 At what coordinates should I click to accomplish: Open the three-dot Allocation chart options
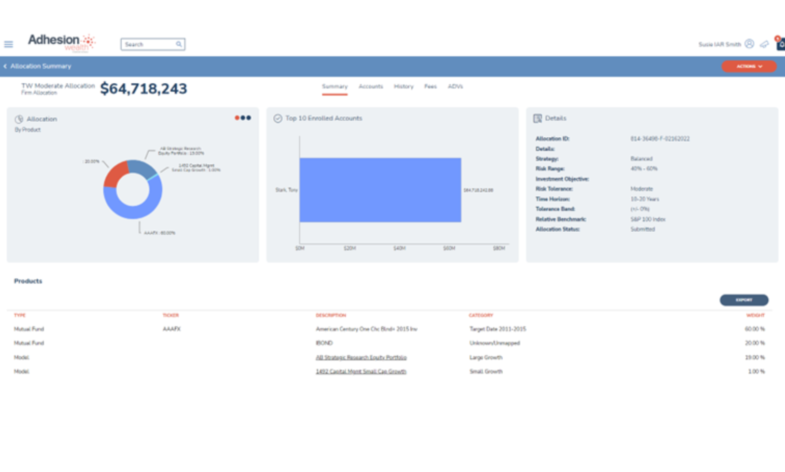(x=243, y=118)
